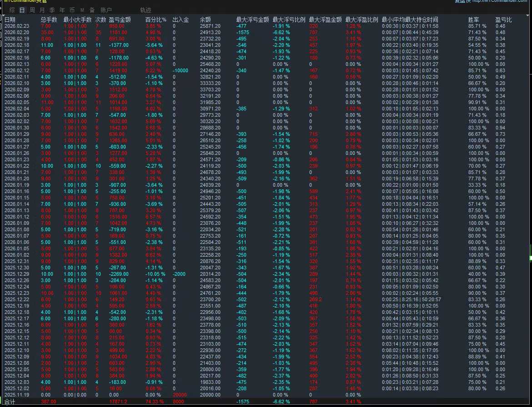Click hold time 0:00:25 | 8:25:16 | 50:20:57
The width and height of the screenshot is (532, 407).
(x=412, y=300)
